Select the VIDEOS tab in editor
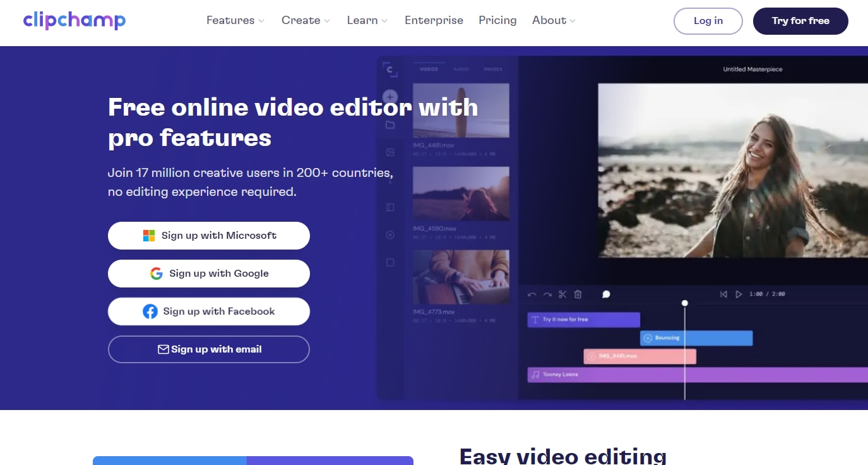The height and width of the screenshot is (465, 868). tap(429, 69)
